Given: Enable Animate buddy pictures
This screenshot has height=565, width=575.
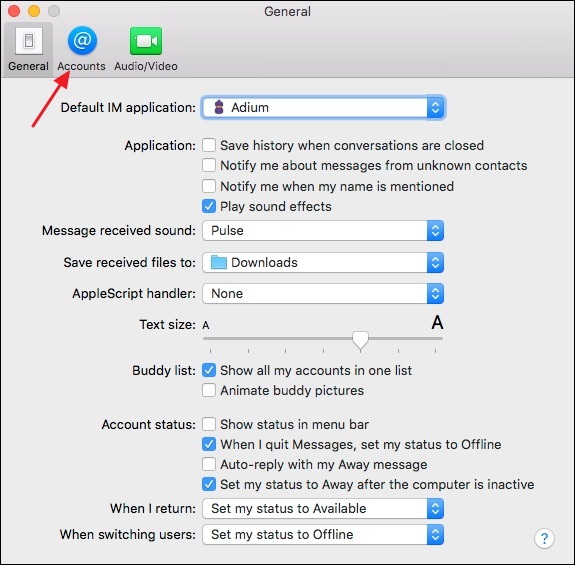Looking at the screenshot, I should [209, 390].
